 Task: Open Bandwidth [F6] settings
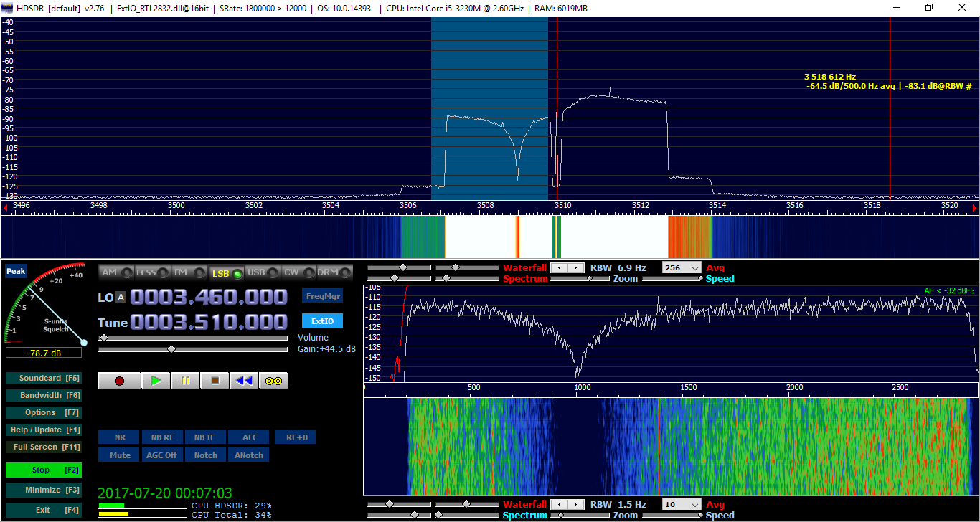point(43,395)
